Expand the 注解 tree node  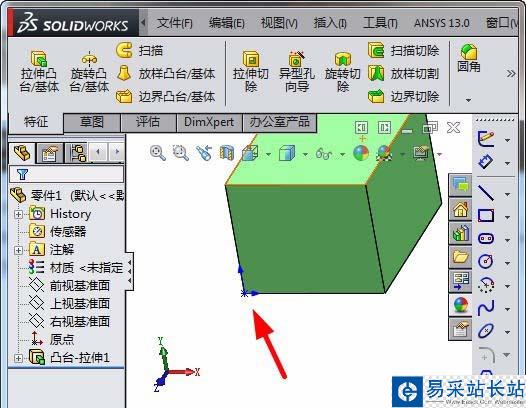pyautogui.click(x=18, y=250)
